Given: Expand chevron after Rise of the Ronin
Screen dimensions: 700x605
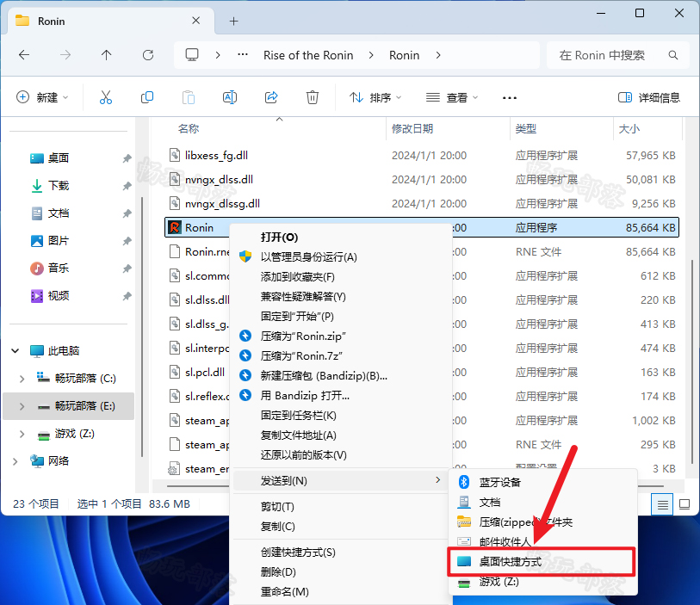Looking at the screenshot, I should pos(371,55).
